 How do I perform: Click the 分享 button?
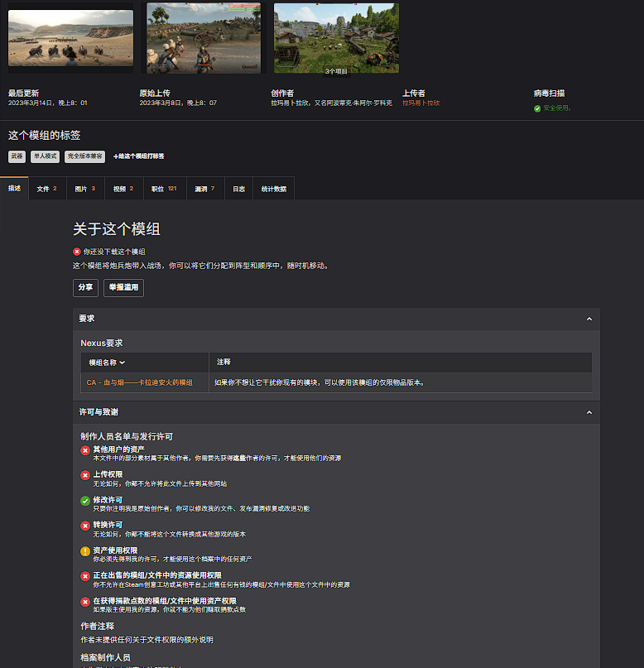tap(85, 287)
